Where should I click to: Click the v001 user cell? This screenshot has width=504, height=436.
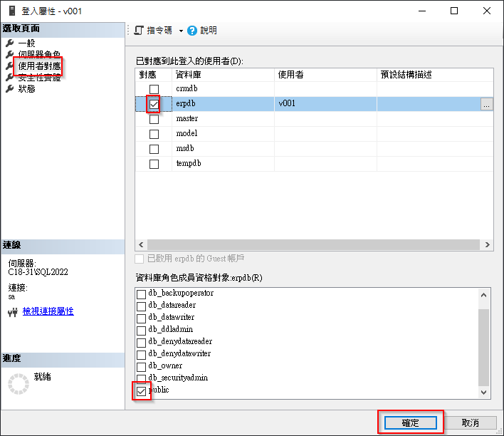pos(325,103)
